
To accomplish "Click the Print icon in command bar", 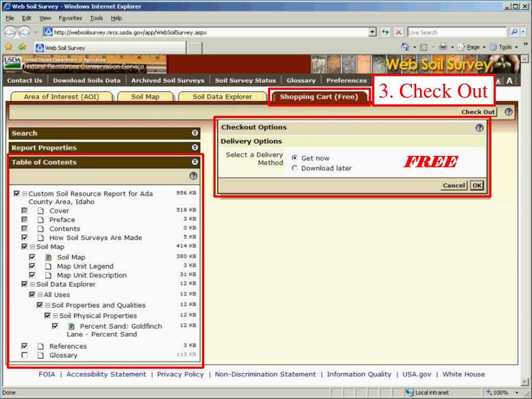I will click(x=443, y=47).
